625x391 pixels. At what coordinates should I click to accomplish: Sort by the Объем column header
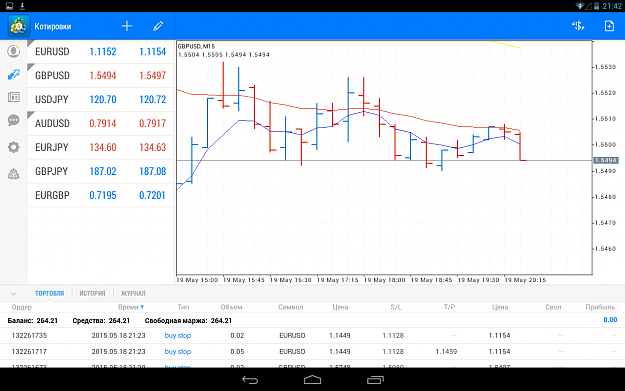(x=231, y=307)
